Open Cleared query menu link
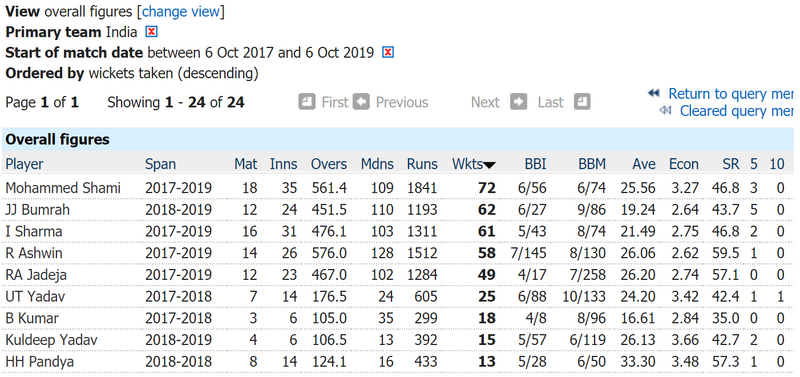 tap(737, 111)
